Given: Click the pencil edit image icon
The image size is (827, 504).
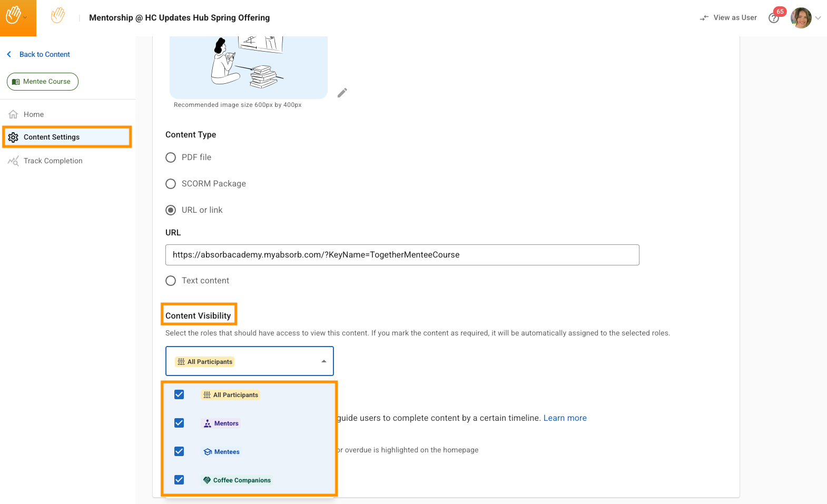Looking at the screenshot, I should (x=342, y=93).
